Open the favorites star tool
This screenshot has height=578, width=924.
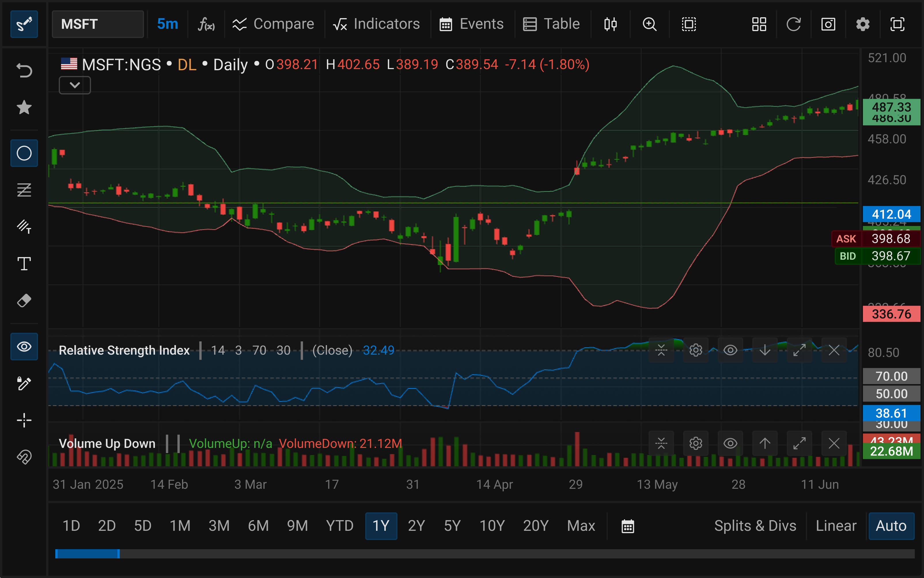click(24, 107)
